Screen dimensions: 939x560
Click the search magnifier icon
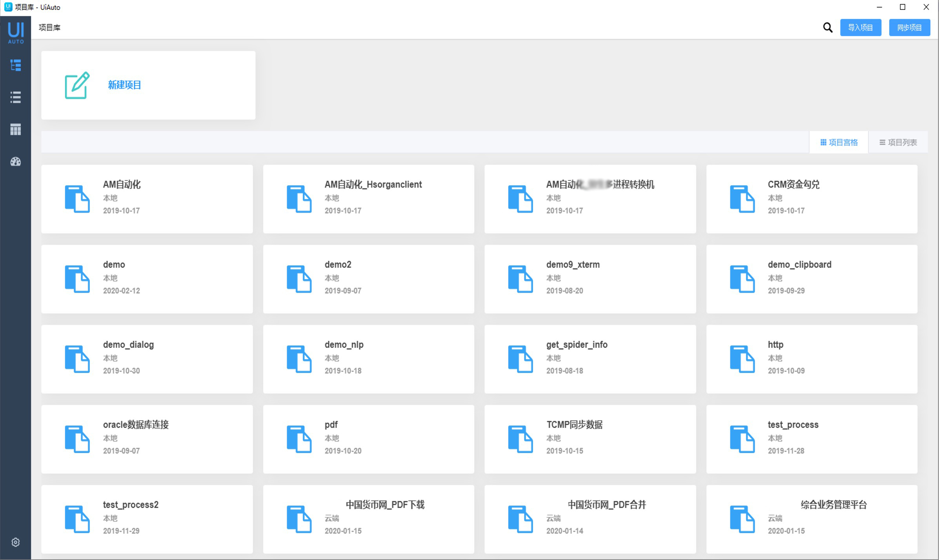(x=827, y=27)
